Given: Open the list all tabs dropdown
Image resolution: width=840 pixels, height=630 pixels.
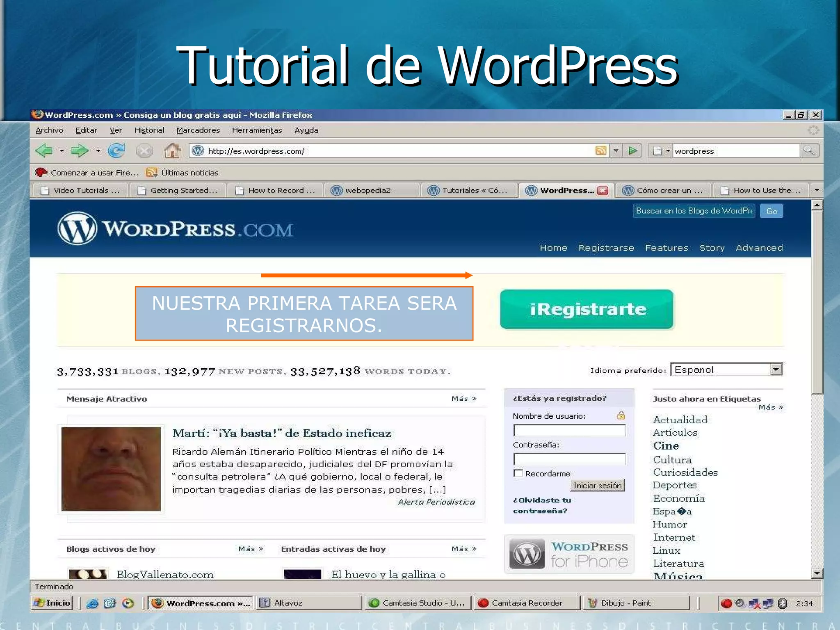Looking at the screenshot, I should click(817, 190).
